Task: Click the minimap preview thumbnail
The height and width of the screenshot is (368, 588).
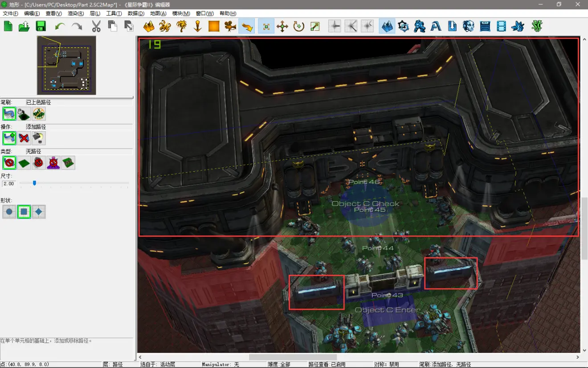Action: tap(66, 66)
